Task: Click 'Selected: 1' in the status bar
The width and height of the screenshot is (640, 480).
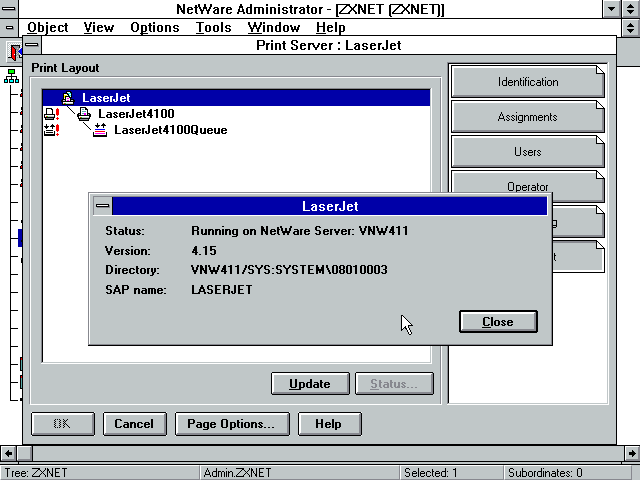Action: pyautogui.click(x=431, y=473)
